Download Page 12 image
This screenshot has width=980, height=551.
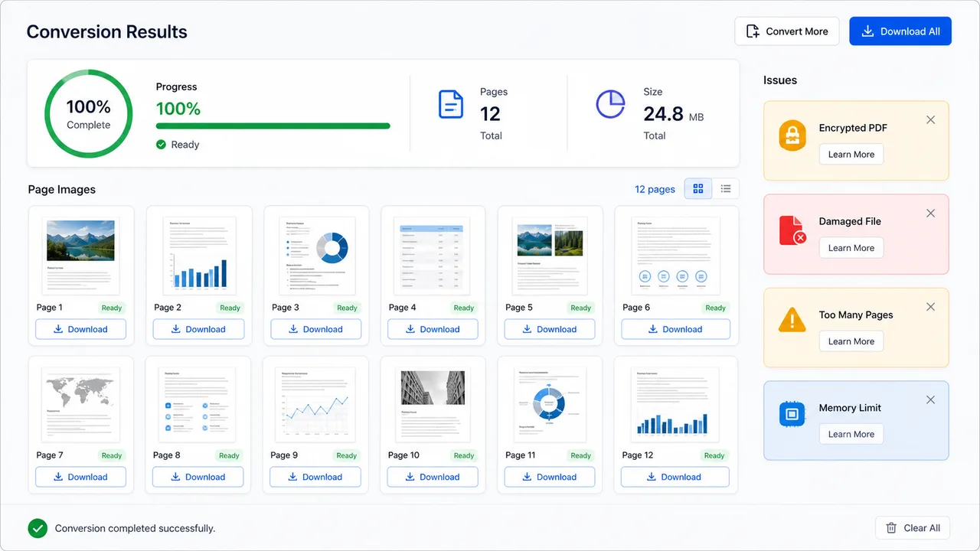pyautogui.click(x=675, y=478)
